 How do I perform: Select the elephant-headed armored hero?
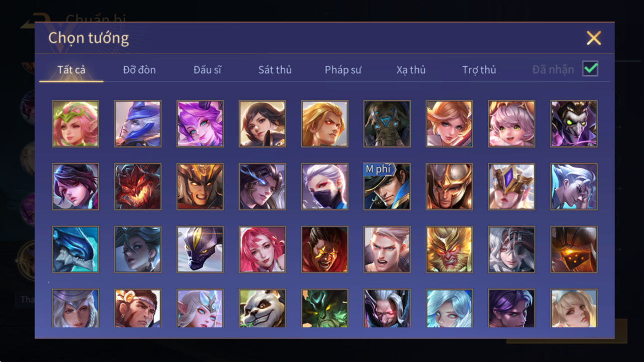pyautogui.click(x=387, y=124)
